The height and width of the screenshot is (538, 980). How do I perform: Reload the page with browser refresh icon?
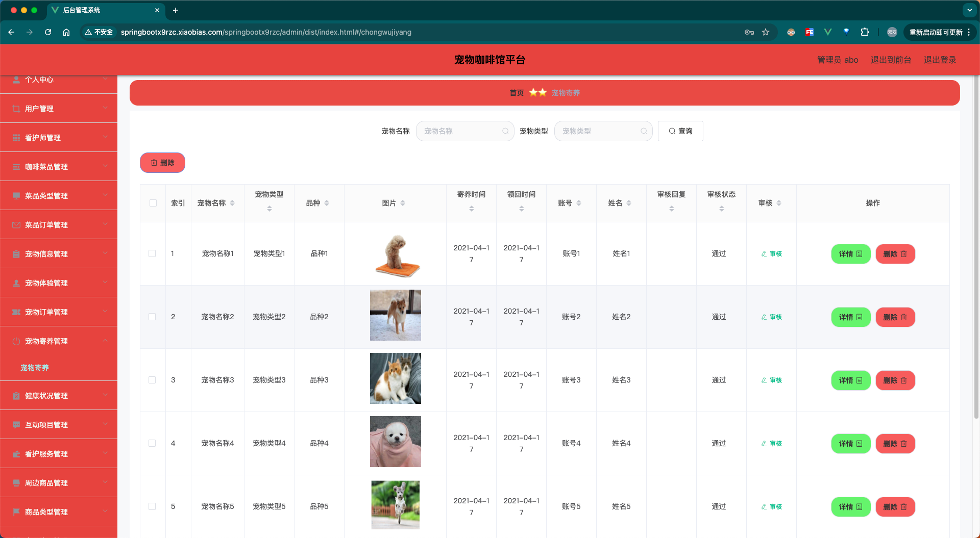[48, 32]
